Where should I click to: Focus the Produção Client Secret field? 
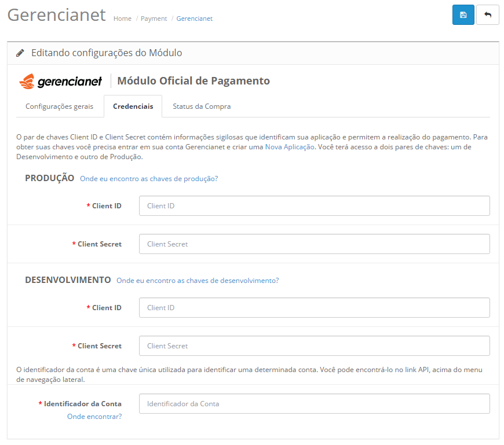click(x=314, y=244)
